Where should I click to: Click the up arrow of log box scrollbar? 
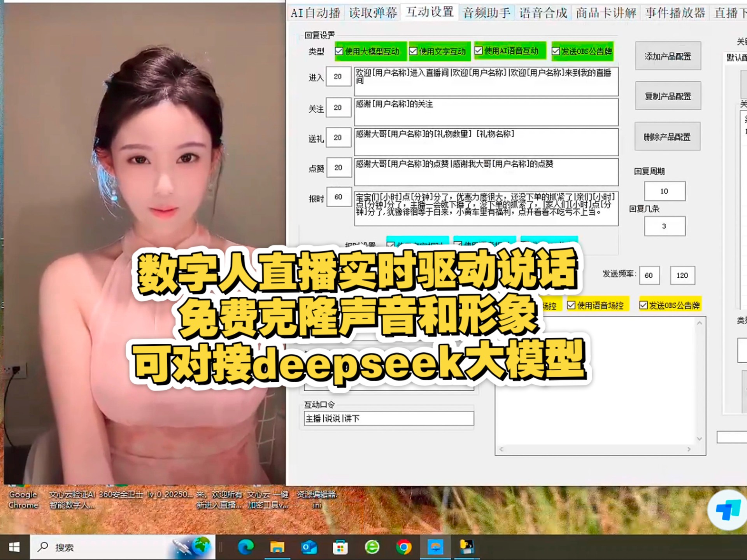[699, 323]
